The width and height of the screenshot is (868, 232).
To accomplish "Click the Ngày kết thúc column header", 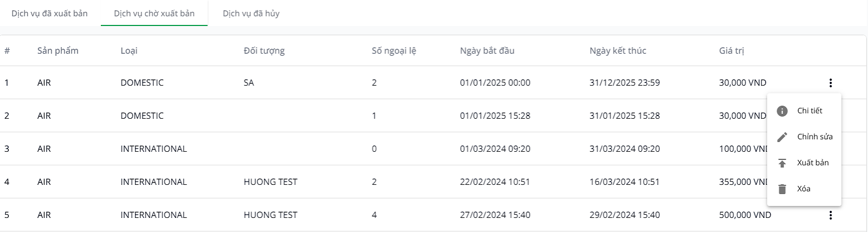I will click(618, 51).
